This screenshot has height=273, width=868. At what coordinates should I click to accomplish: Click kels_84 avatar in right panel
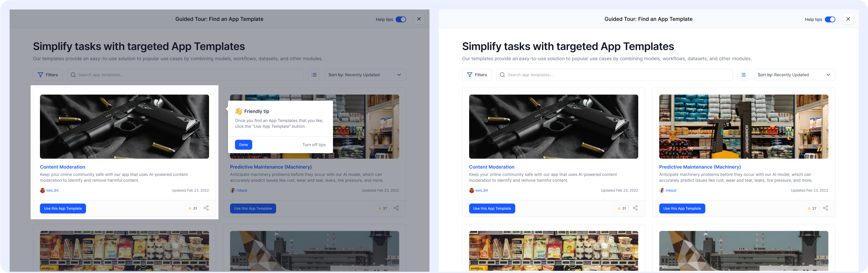point(472,191)
